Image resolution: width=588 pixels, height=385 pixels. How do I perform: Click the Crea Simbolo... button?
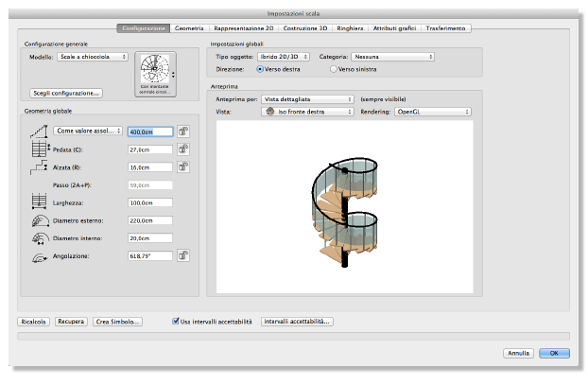(x=117, y=322)
